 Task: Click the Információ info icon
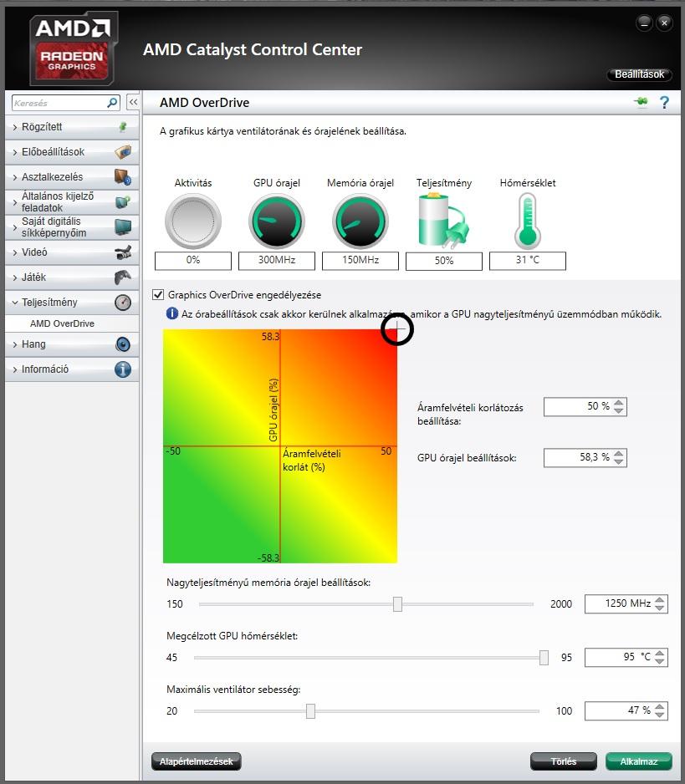(123, 369)
